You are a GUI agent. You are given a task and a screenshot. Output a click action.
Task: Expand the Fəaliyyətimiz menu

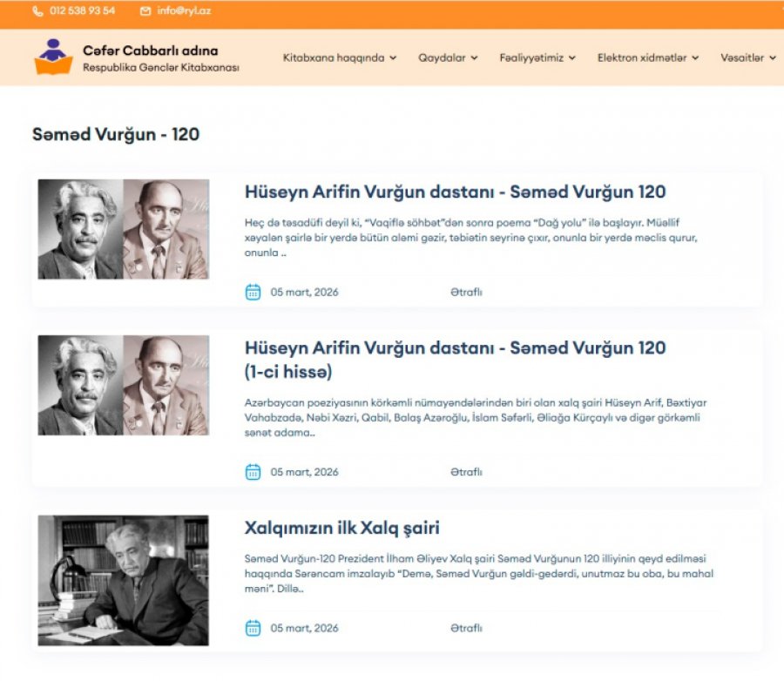(537, 57)
